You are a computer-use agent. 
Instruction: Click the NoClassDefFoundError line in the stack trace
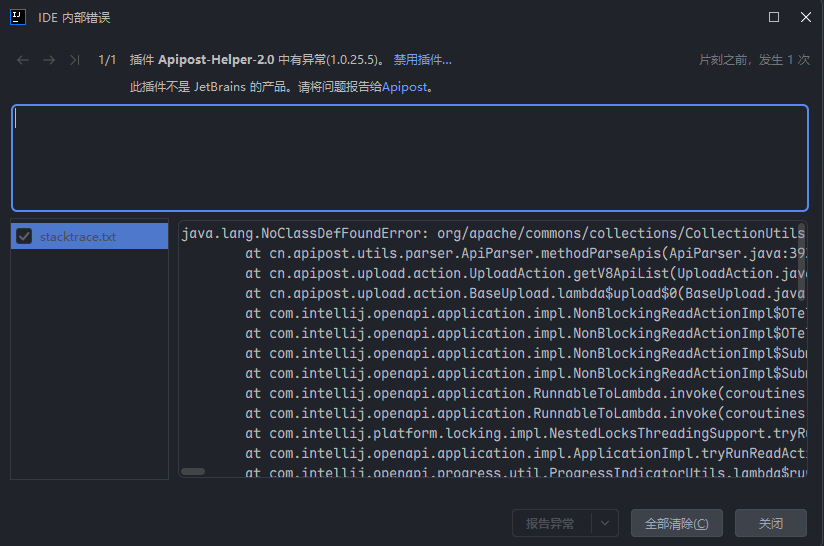[x=493, y=233]
